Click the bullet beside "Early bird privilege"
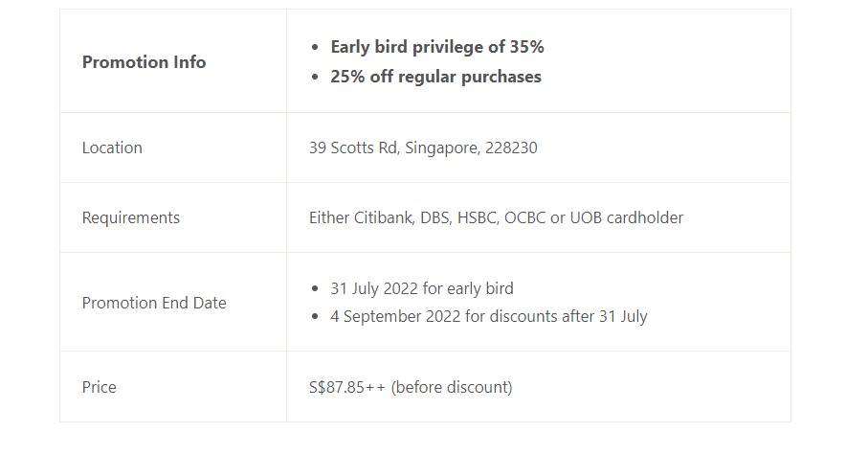Viewport: 868px width, 455px height. point(317,47)
